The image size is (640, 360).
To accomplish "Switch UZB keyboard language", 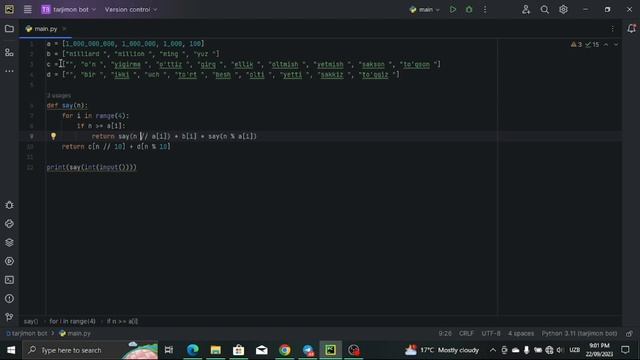I will pyautogui.click(x=574, y=350).
